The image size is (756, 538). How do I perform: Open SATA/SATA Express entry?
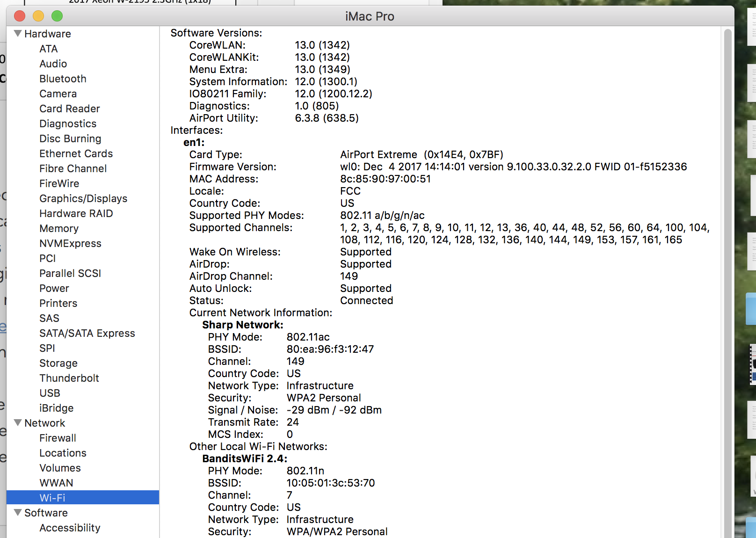87,333
